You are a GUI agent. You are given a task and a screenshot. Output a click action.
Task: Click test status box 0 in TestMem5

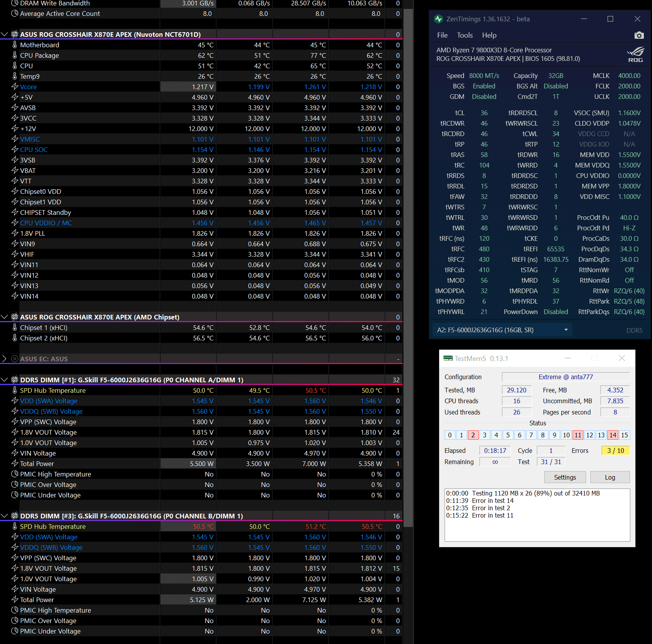(450, 435)
